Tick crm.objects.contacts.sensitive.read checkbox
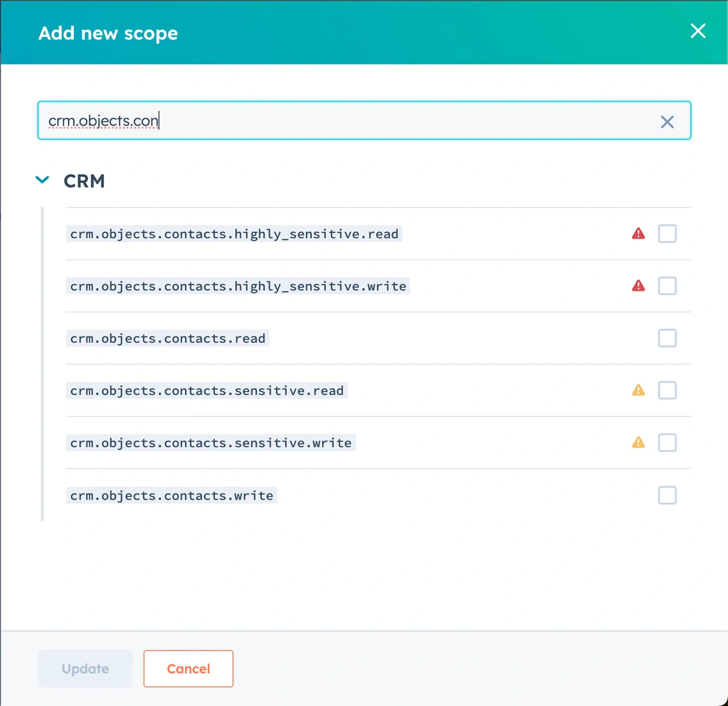The height and width of the screenshot is (706, 728). (667, 390)
